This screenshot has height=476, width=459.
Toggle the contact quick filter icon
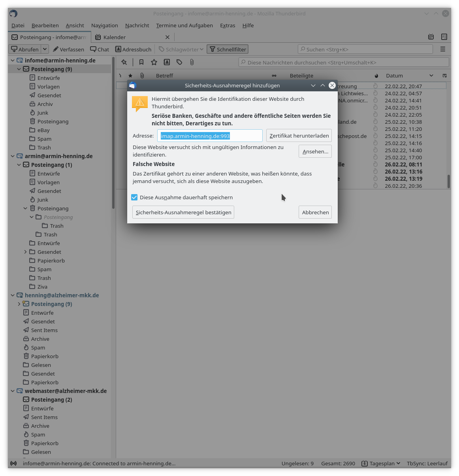167,62
